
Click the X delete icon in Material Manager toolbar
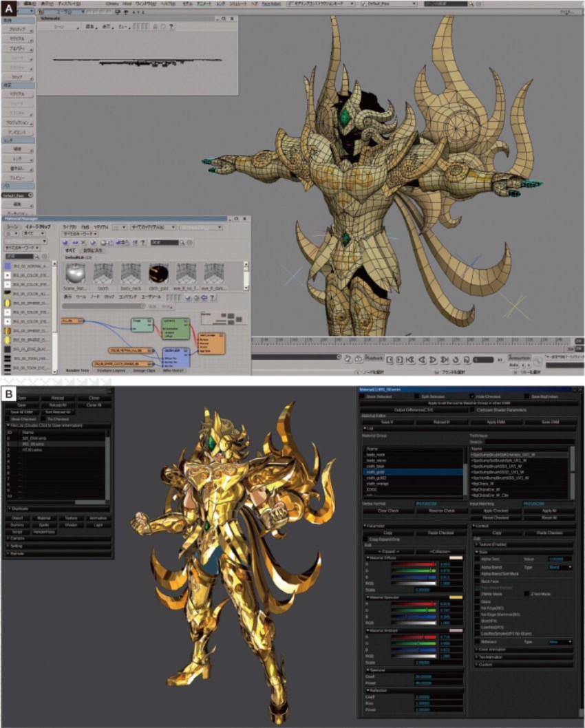pos(83,242)
